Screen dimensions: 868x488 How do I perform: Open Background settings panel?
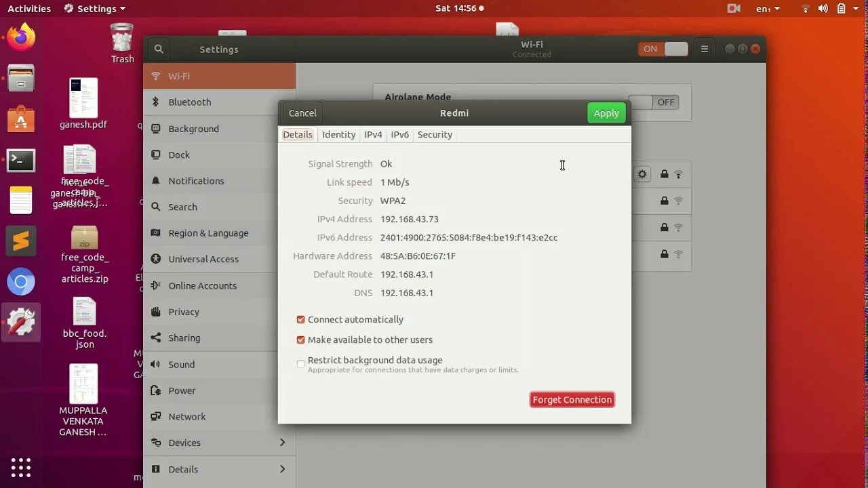(x=219, y=129)
